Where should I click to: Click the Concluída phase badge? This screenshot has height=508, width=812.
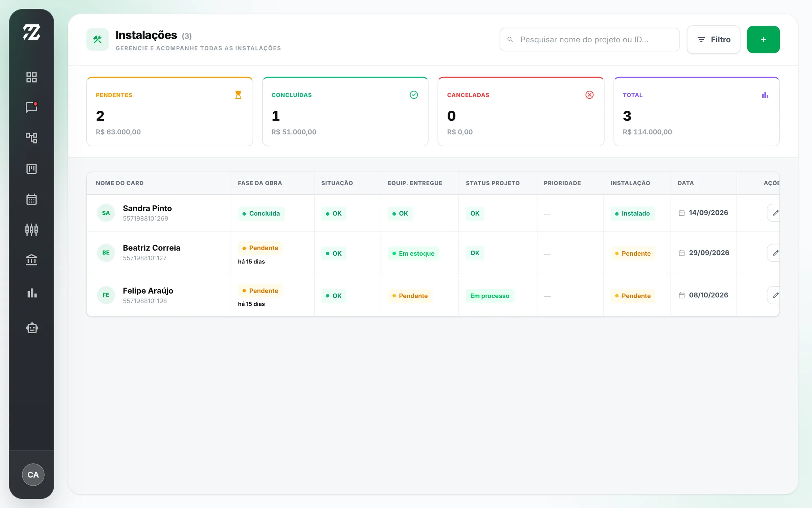pyautogui.click(x=261, y=214)
